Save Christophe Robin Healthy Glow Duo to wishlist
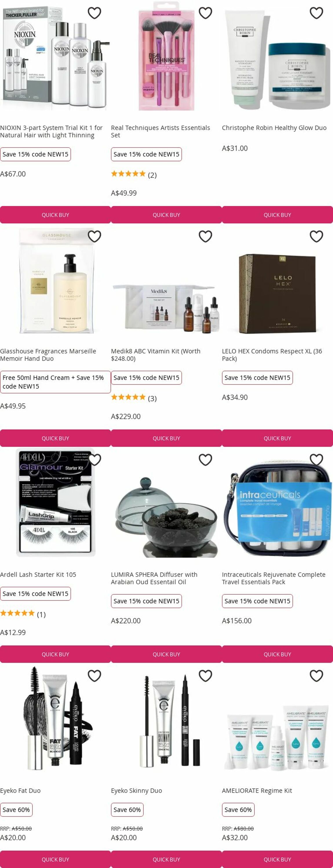The height and width of the screenshot is (868, 333). (x=316, y=13)
